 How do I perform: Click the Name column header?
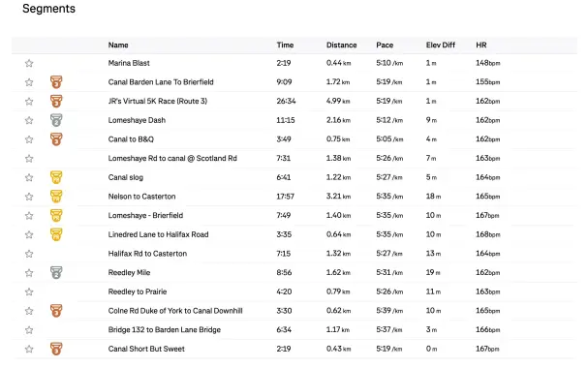tap(118, 45)
